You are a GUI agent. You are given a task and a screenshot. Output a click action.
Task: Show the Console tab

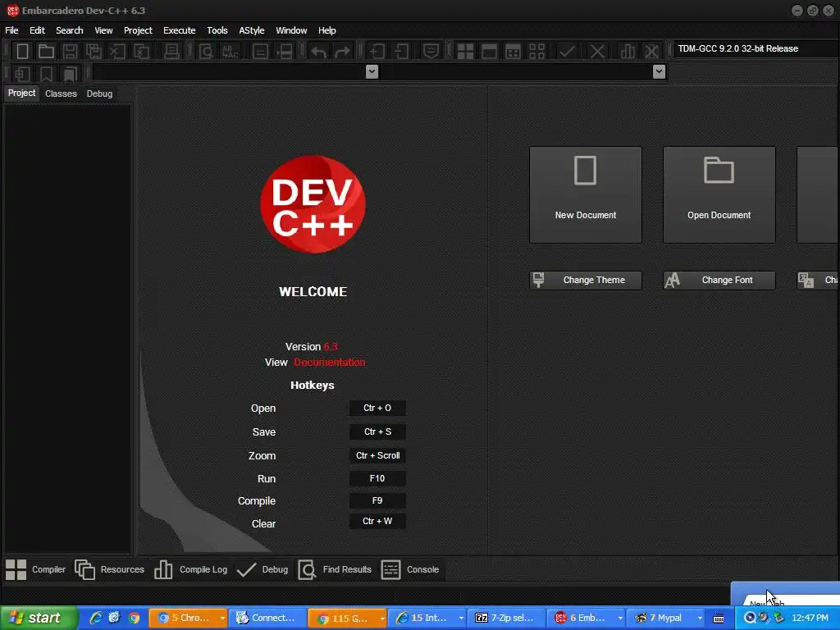410,569
